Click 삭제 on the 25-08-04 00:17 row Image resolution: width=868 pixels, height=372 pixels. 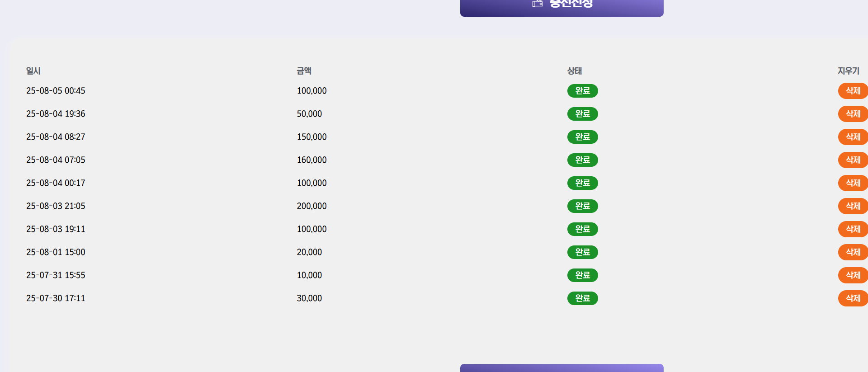tap(853, 183)
